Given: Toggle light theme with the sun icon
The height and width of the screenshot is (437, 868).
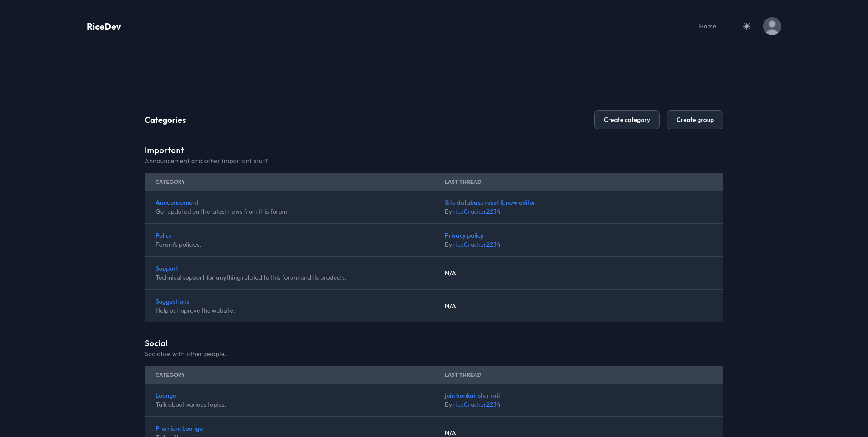Looking at the screenshot, I should point(747,26).
